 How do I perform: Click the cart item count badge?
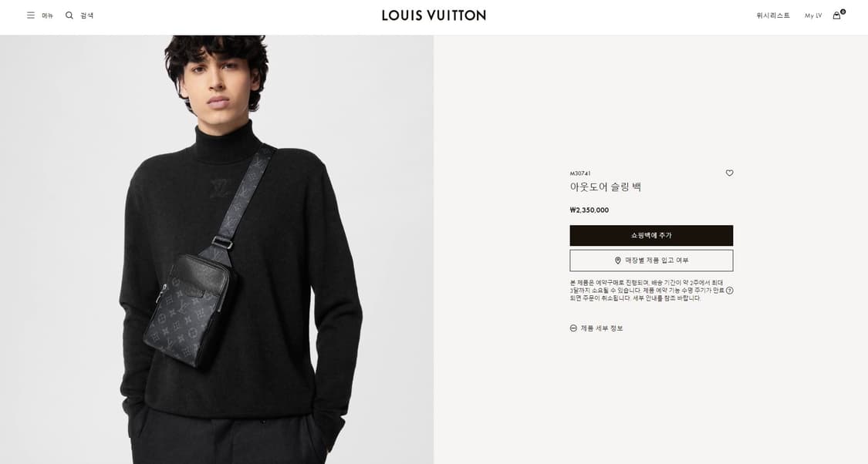coord(843,12)
